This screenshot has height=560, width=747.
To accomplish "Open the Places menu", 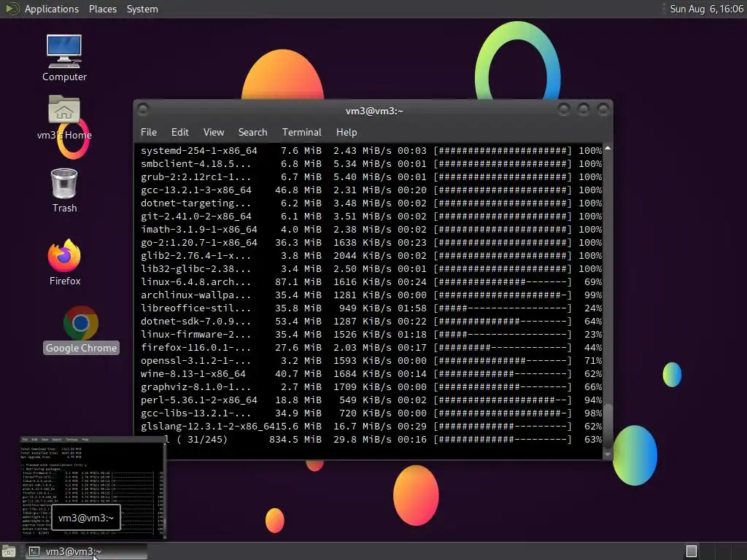I will 103,9.
